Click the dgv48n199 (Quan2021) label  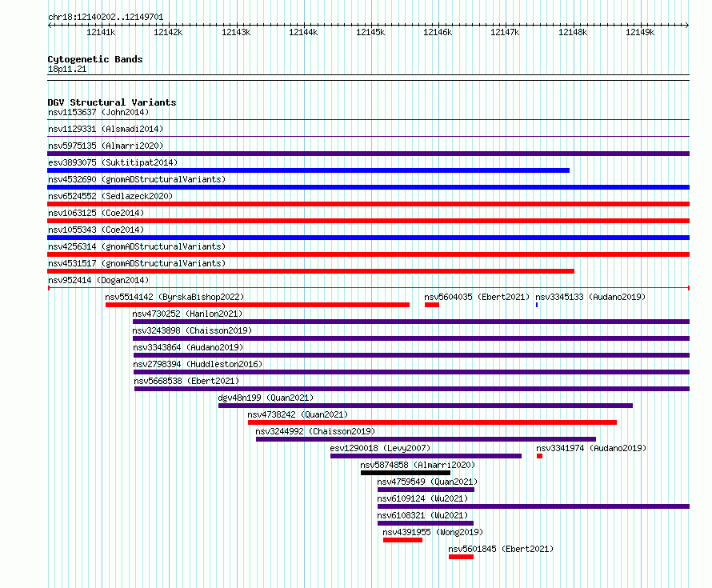pyautogui.click(x=266, y=398)
